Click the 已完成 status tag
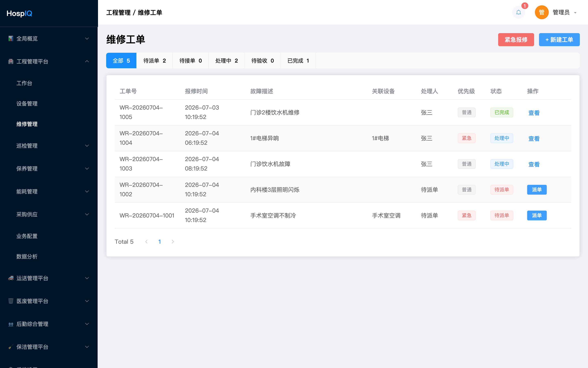 pyautogui.click(x=501, y=112)
